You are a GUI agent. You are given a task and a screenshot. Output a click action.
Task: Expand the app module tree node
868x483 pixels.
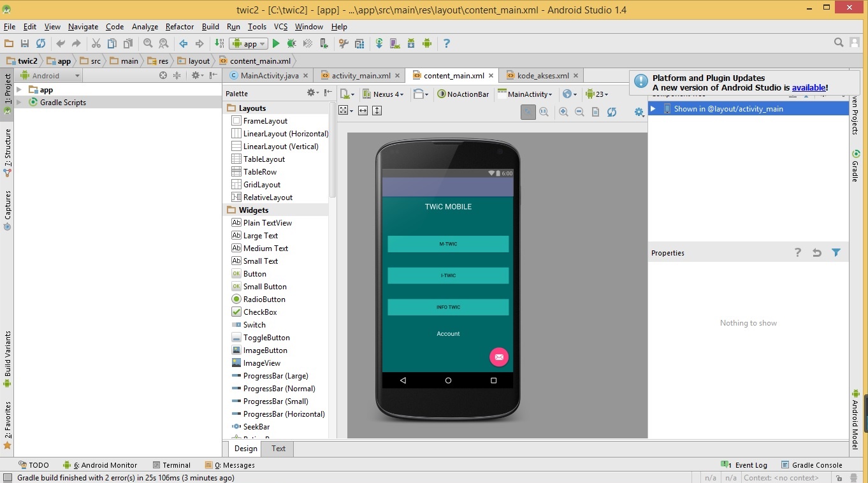[19, 90]
